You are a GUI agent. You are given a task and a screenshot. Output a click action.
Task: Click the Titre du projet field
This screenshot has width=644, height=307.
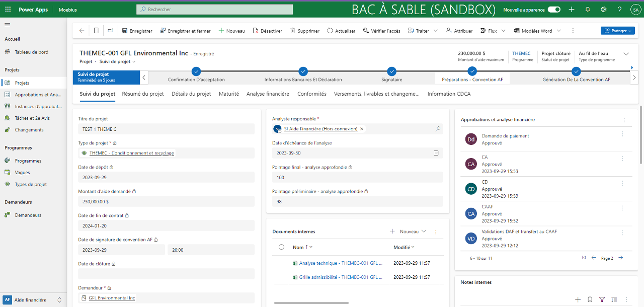click(x=166, y=129)
